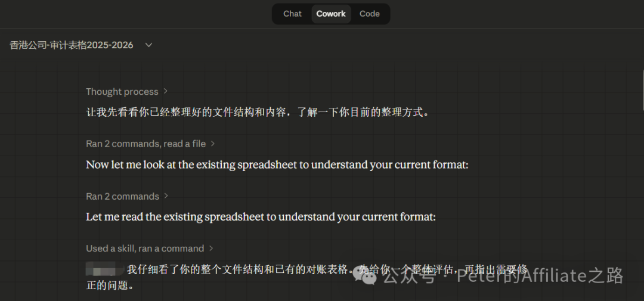Viewport: 644px width, 301px height.
Task: Click the chevron after 'ran a command'
Action: pyautogui.click(x=211, y=248)
